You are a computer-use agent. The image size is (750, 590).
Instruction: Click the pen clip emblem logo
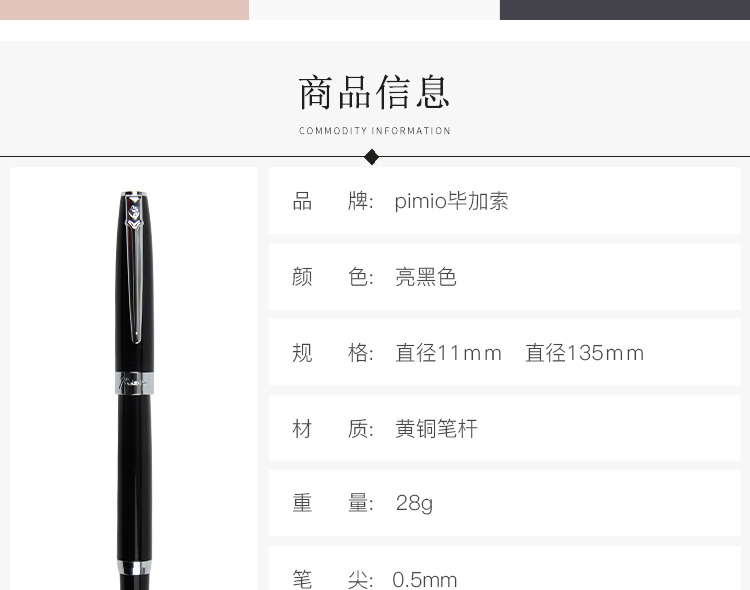tap(134, 213)
